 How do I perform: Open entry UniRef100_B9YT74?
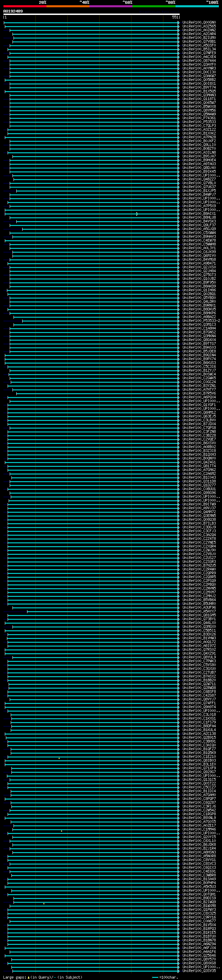(199, 88)
